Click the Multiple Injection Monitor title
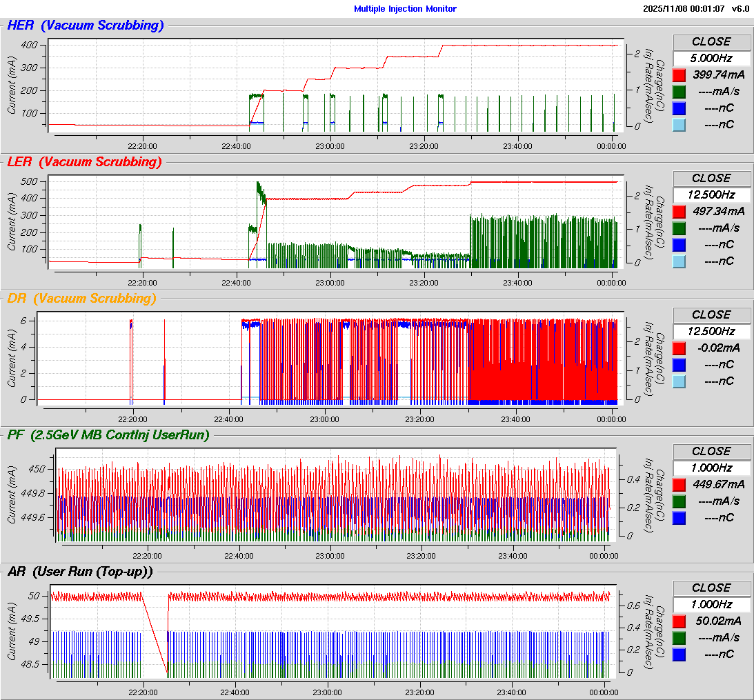754x700 pixels. coord(405,9)
